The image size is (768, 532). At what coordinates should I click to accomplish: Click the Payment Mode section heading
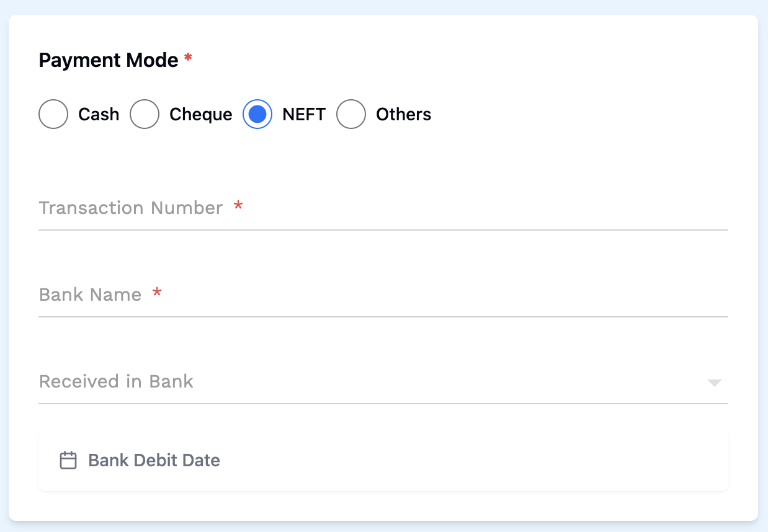pos(107,60)
